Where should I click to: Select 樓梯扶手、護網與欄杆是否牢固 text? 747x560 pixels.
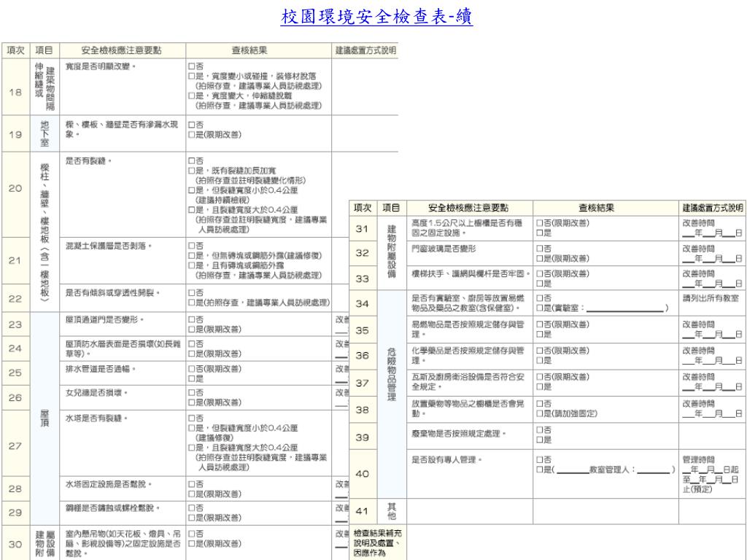click(471, 273)
